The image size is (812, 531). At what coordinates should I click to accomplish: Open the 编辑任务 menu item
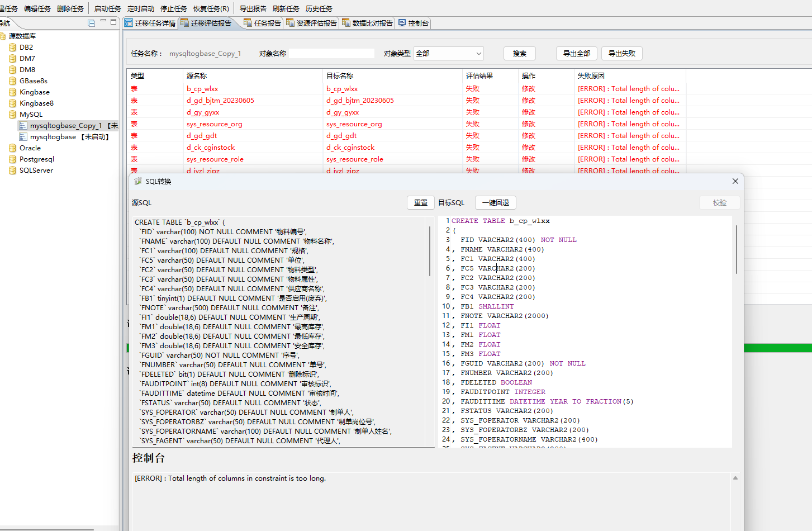coord(37,8)
